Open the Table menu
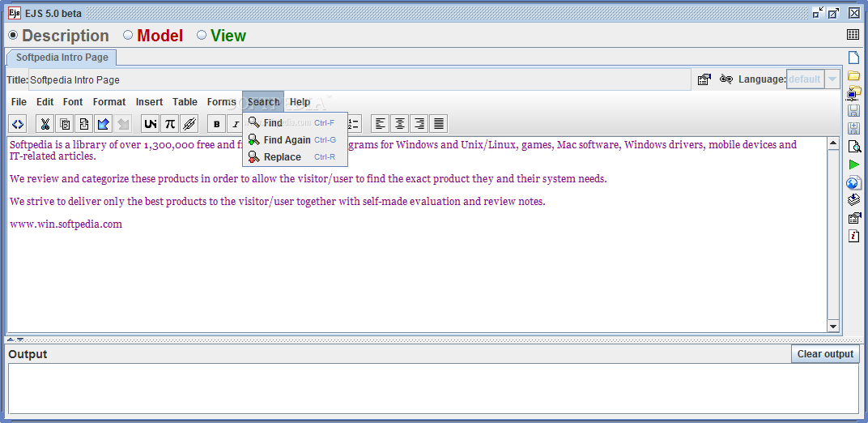868x423 pixels. tap(185, 102)
